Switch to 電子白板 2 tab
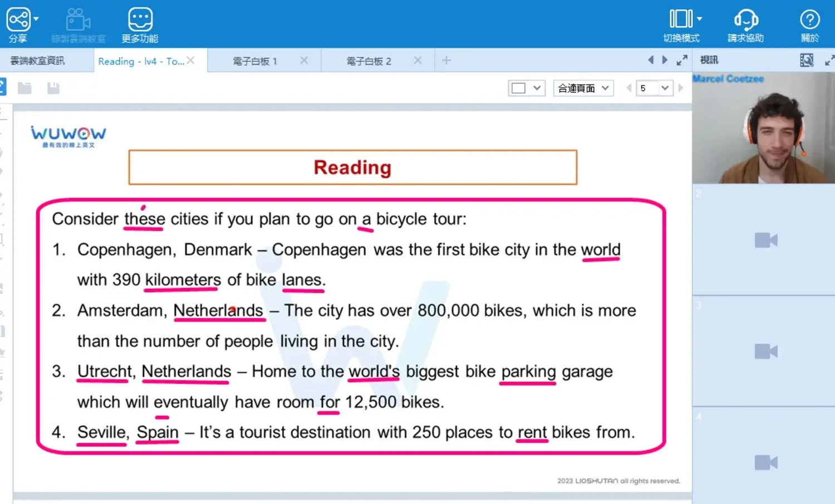 click(x=369, y=61)
